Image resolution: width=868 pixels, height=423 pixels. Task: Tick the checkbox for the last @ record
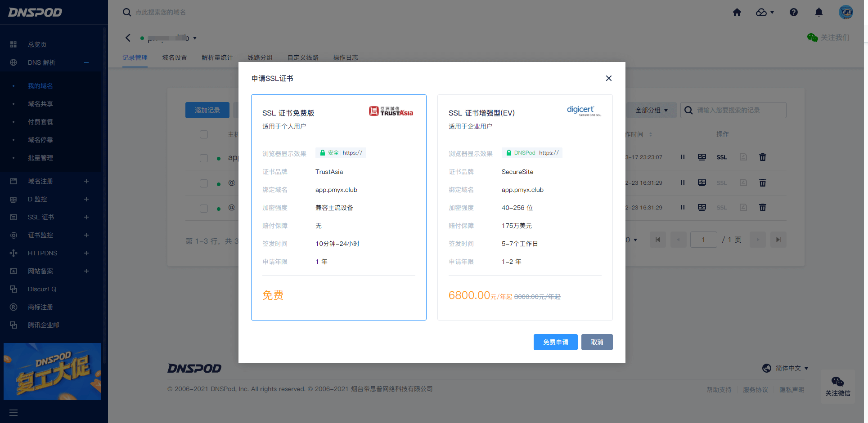204,208
